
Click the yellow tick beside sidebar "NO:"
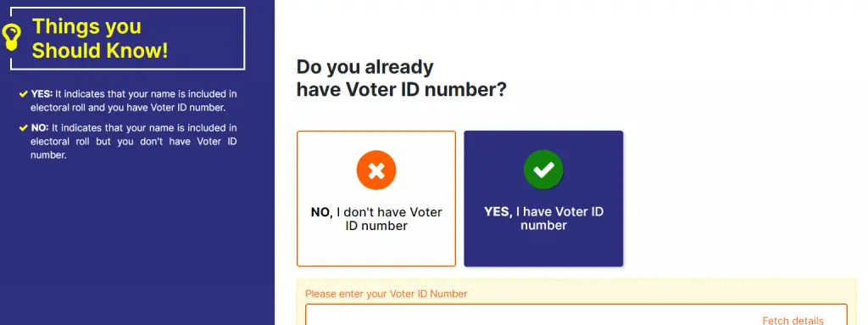coord(23,128)
